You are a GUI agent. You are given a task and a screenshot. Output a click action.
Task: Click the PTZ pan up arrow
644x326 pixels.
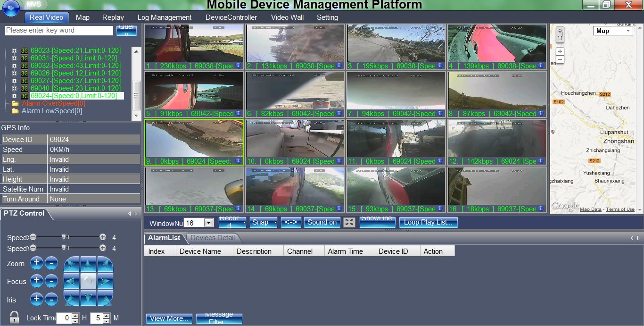(x=88, y=264)
